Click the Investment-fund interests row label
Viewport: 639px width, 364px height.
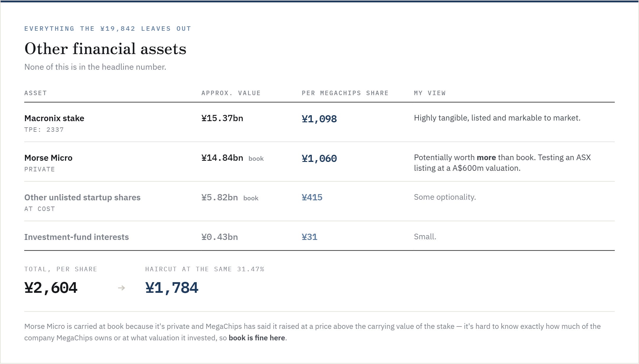point(76,237)
